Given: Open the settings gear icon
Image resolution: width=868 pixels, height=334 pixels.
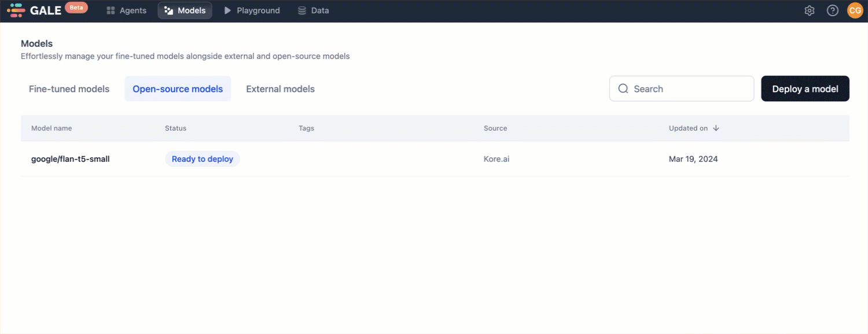Looking at the screenshot, I should tap(810, 10).
